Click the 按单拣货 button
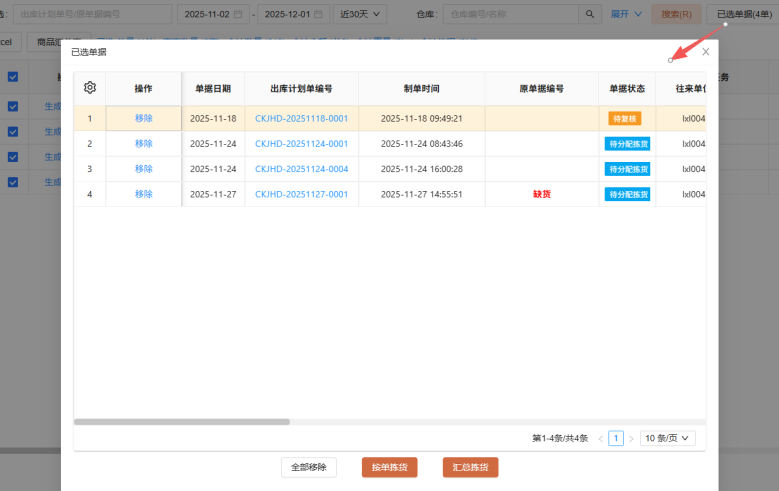The image size is (779, 491). click(x=389, y=467)
